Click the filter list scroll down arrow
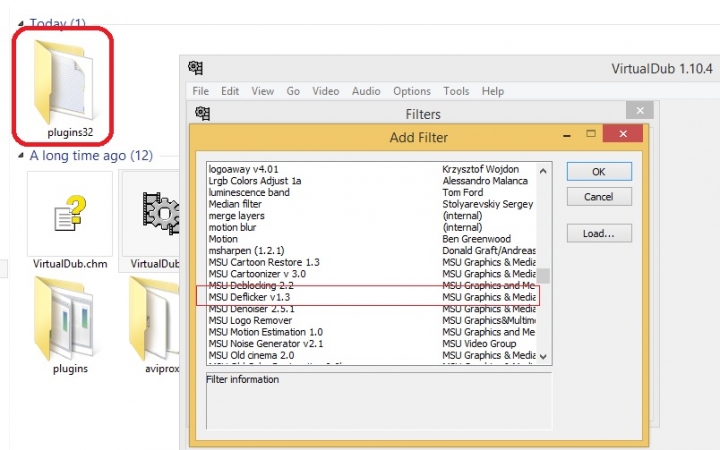Viewport: 720px width, 450px height. tap(543, 356)
